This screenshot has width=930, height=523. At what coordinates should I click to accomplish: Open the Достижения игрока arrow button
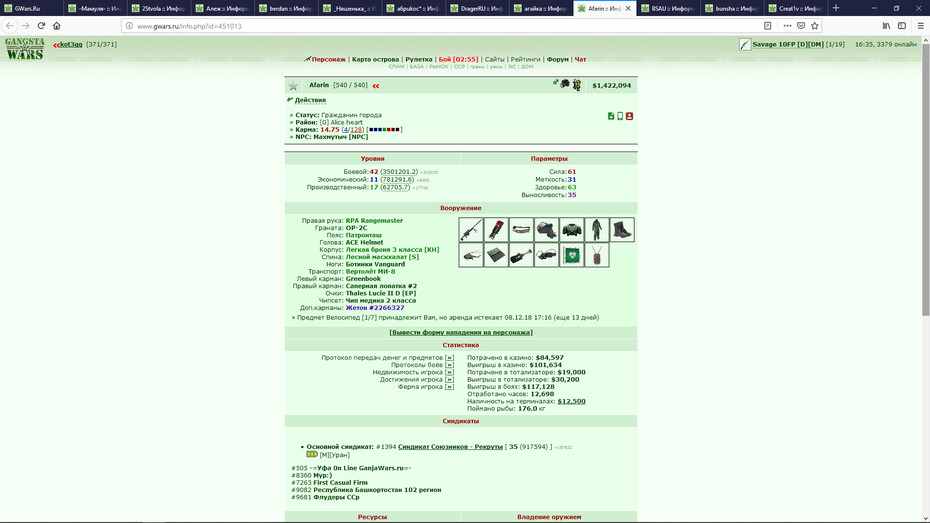pos(449,380)
